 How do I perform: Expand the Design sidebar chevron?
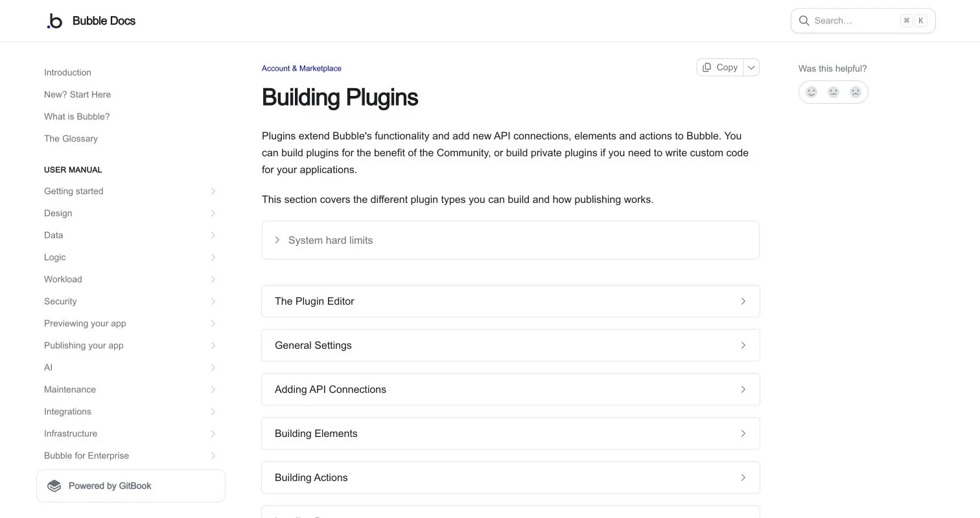click(x=213, y=213)
